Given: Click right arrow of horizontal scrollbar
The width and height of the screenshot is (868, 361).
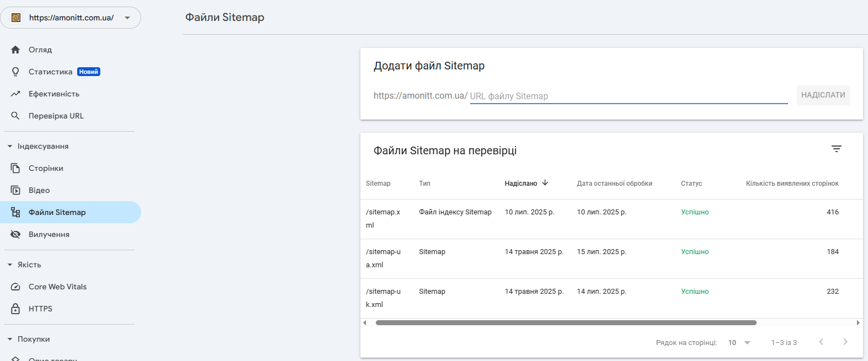Looking at the screenshot, I should [858, 323].
